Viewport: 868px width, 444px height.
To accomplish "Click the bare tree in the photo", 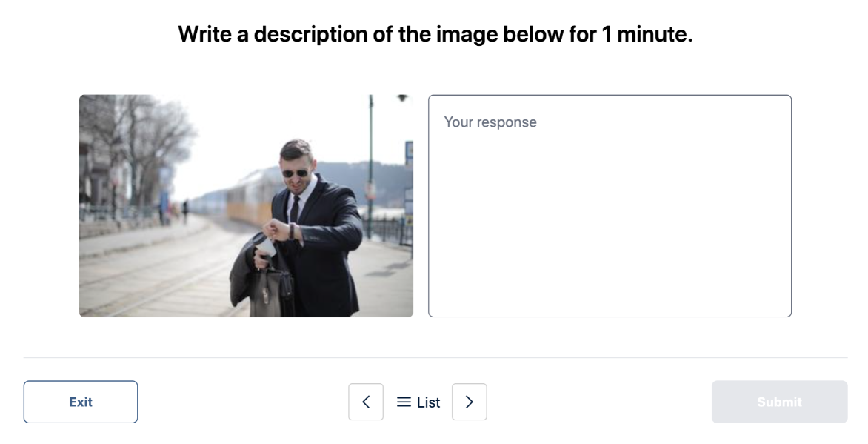I will tap(141, 141).
